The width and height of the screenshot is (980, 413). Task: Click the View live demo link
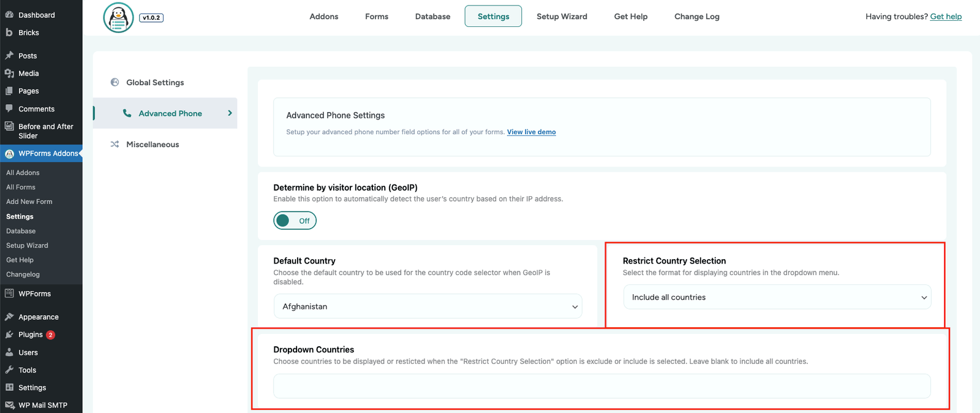(531, 132)
